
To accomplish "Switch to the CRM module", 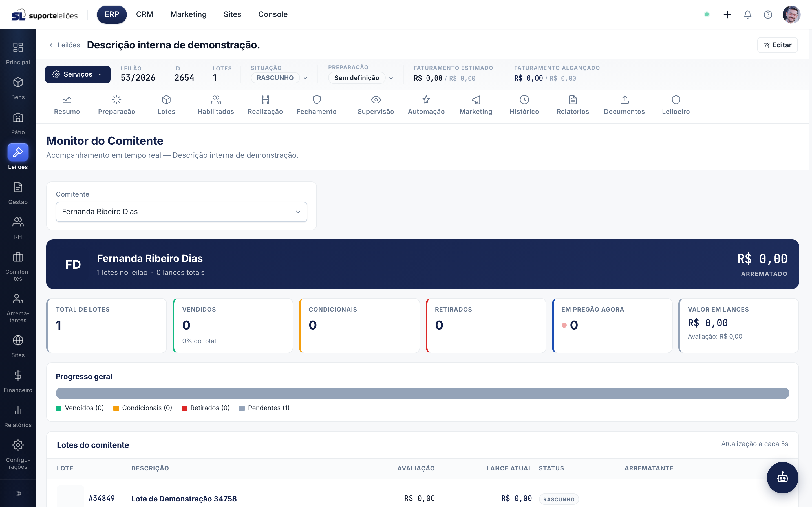I will click(145, 14).
